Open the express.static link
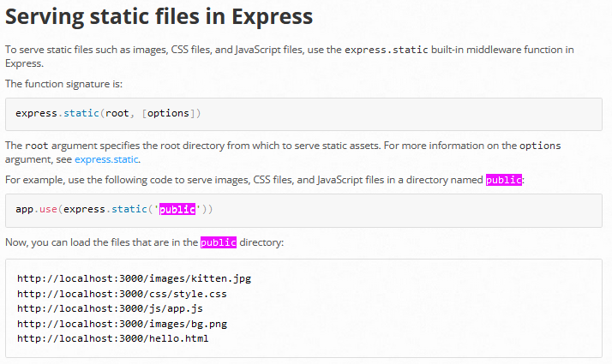Image resolution: width=612 pixels, height=364 pixels. [106, 159]
